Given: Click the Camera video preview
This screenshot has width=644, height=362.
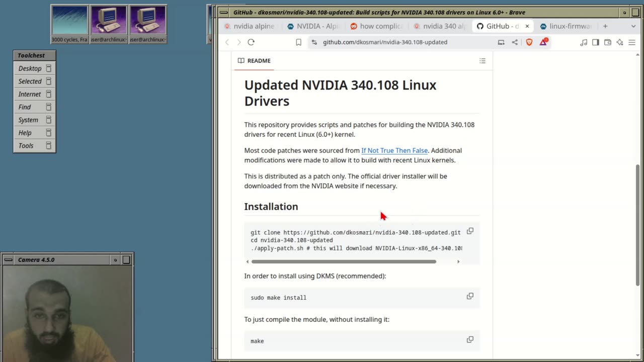Looking at the screenshot, I should 67,314.
